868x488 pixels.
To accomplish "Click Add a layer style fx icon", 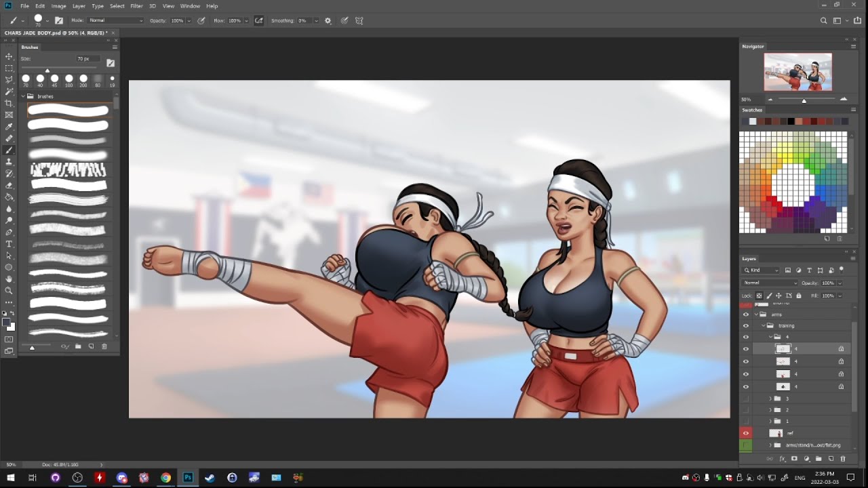I will pos(782,459).
